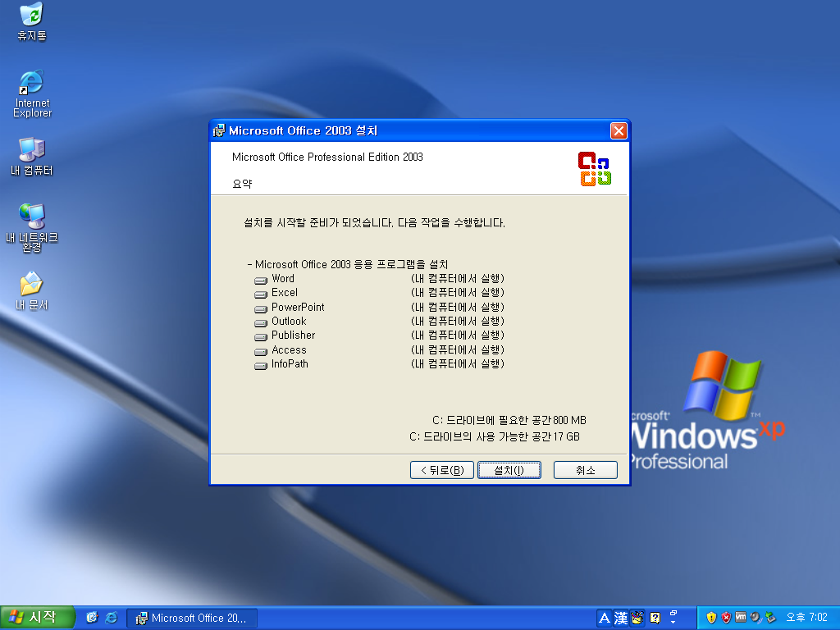Click the Publisher entry in the list
The image size is (840, 630).
293,335
